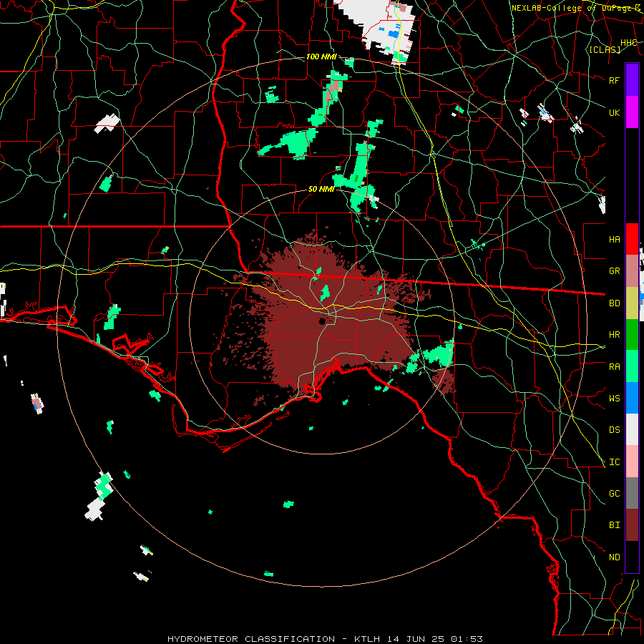Click the purple RF legend color swatch
This screenshot has width=644, height=644.
tap(632, 80)
